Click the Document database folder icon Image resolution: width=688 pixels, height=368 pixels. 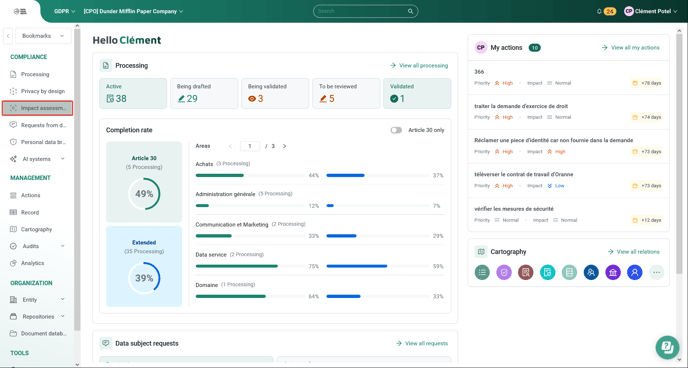(13, 333)
